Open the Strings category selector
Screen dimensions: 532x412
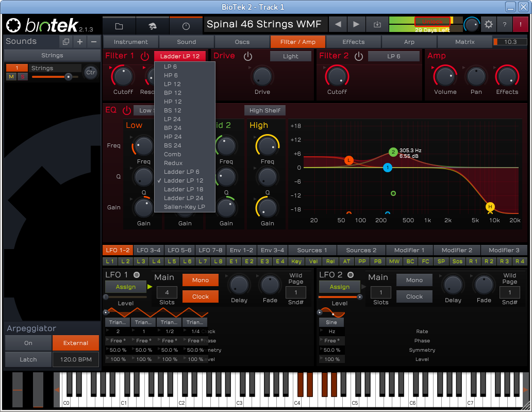point(52,55)
